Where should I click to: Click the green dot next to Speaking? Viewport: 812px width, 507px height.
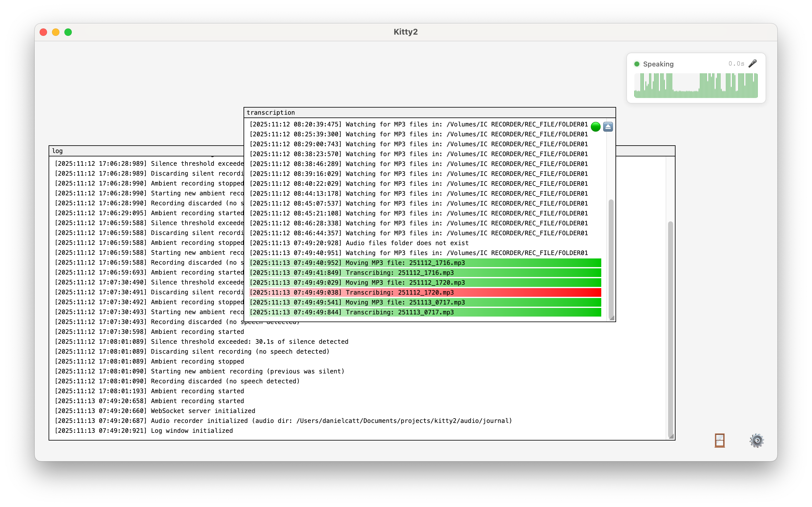click(x=637, y=64)
